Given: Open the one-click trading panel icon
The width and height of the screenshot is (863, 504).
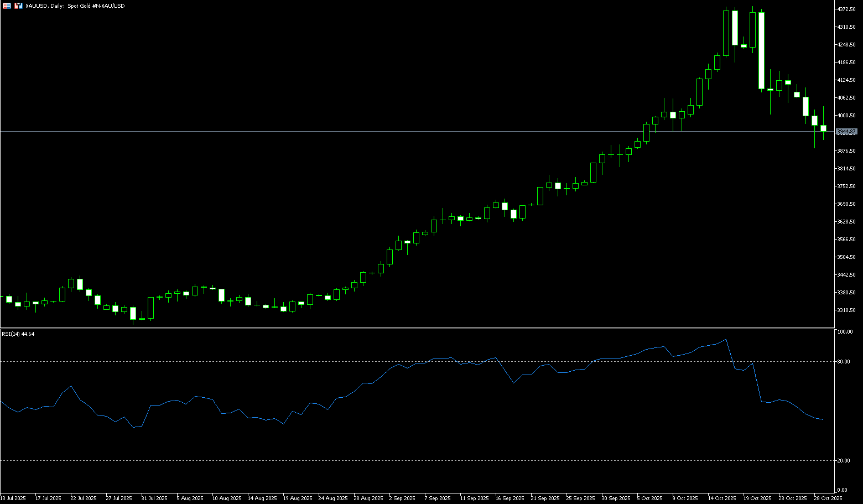Looking at the screenshot, I should click(x=18, y=6).
